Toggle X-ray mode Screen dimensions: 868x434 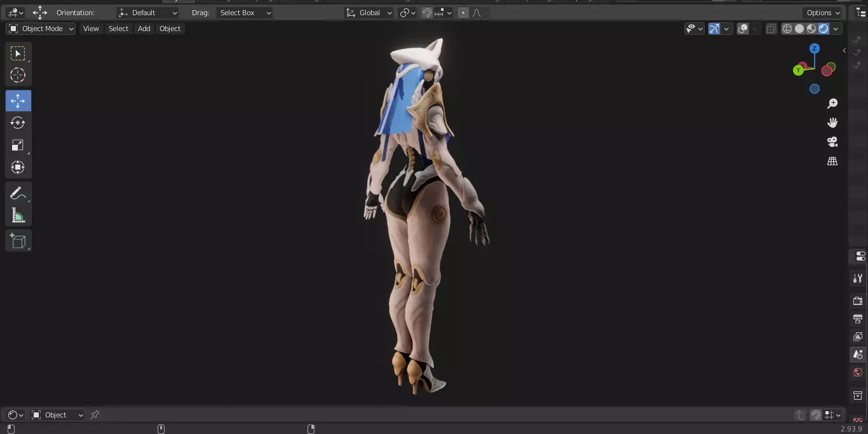(771, 29)
